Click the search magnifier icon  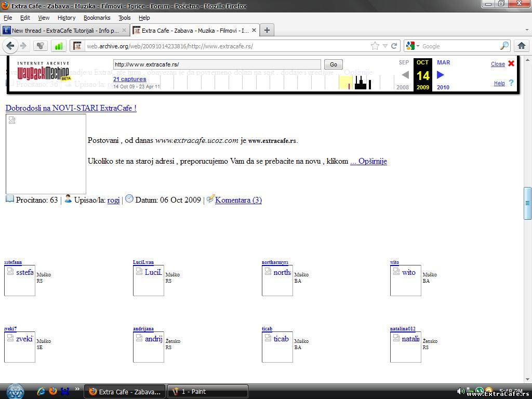(x=504, y=46)
